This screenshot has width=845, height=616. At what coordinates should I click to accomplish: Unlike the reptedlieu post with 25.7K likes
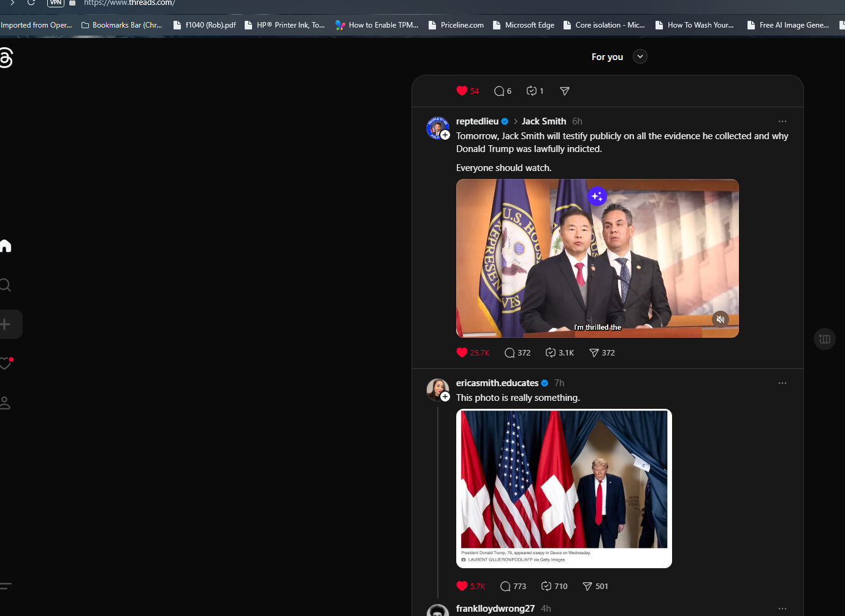462,352
